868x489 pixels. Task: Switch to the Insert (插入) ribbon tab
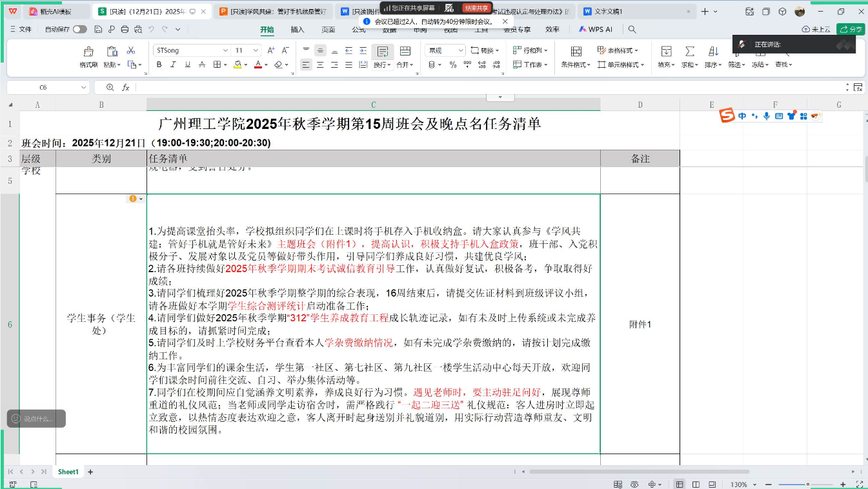coord(298,29)
